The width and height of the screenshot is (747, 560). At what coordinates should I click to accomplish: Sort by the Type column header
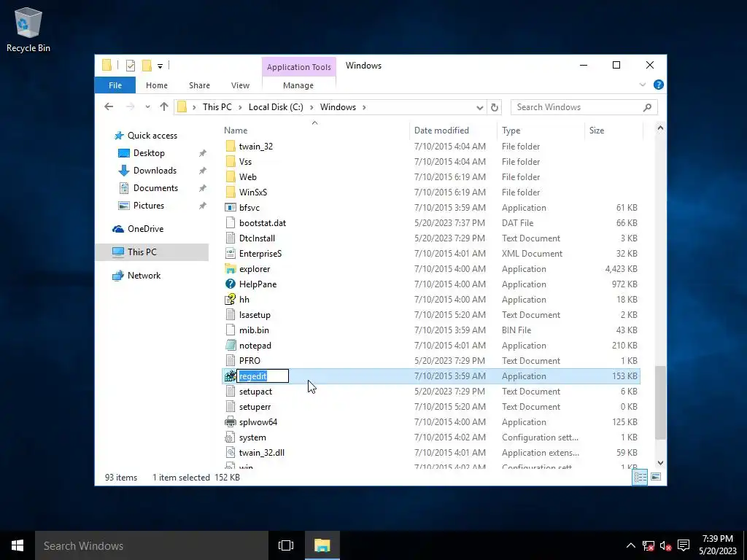click(x=511, y=131)
